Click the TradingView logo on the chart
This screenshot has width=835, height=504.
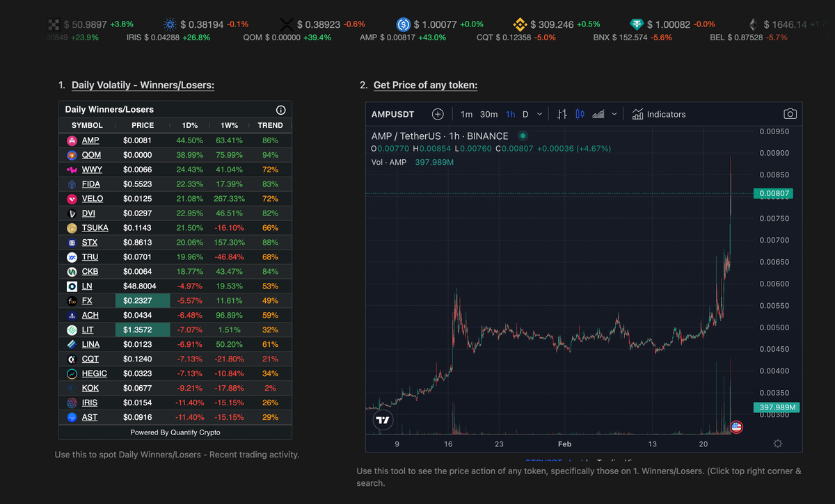click(x=382, y=420)
